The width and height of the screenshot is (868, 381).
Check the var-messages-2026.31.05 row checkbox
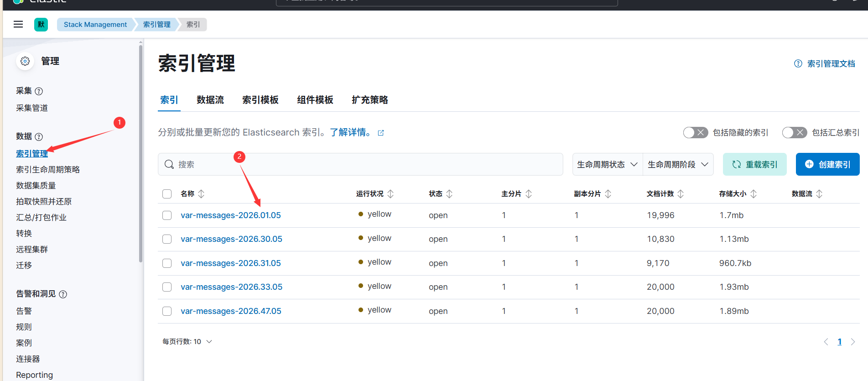[167, 263]
